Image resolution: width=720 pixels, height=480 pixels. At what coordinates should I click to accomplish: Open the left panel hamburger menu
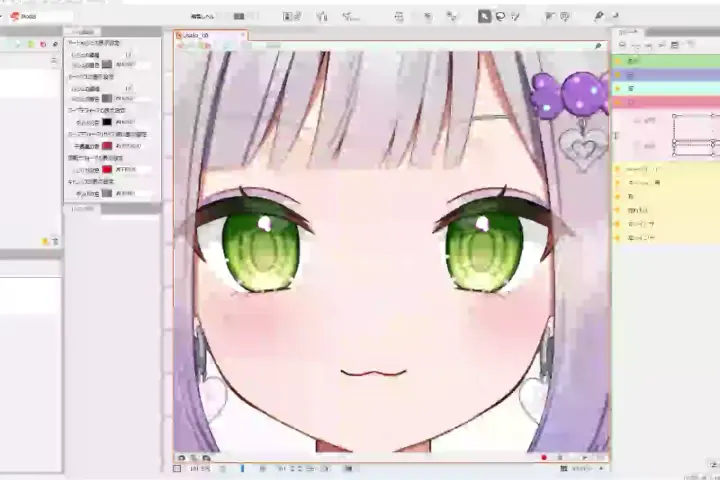[54, 60]
